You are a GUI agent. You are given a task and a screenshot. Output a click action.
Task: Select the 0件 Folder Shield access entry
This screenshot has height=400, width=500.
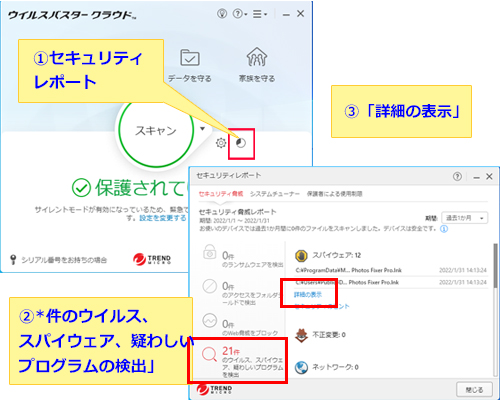[x=243, y=292]
